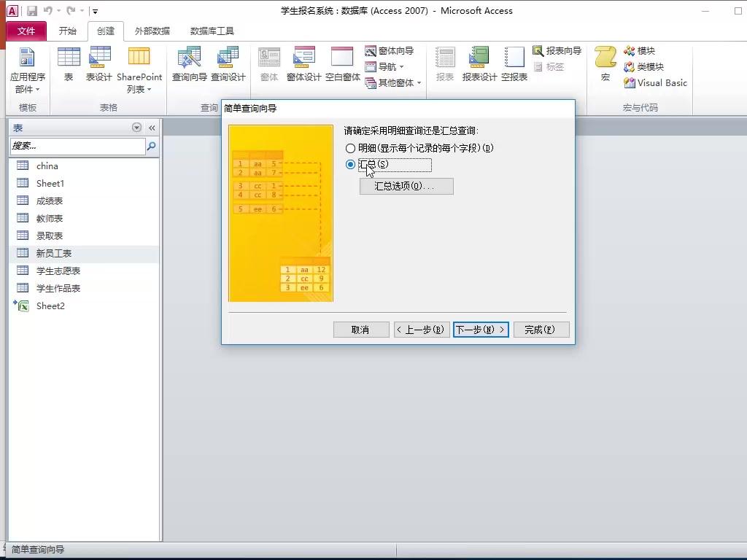
Task: Create a new table with 表 icon
Action: pyautogui.click(x=69, y=64)
